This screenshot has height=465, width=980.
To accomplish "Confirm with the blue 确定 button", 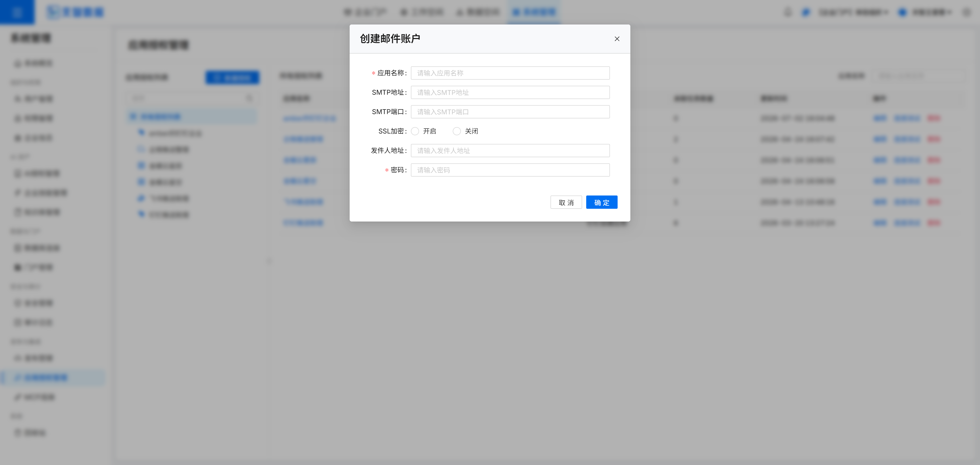I will 602,202.
